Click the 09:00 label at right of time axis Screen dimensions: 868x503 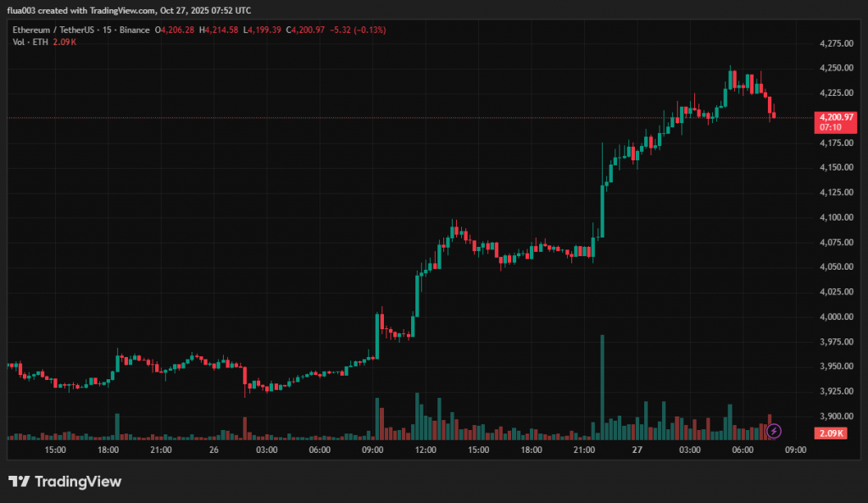point(796,450)
